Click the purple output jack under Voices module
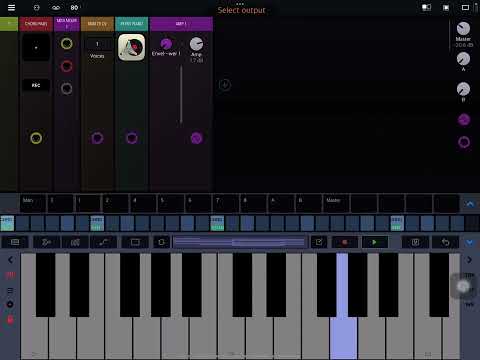Screen dimensions: 480x360 (x=97, y=138)
